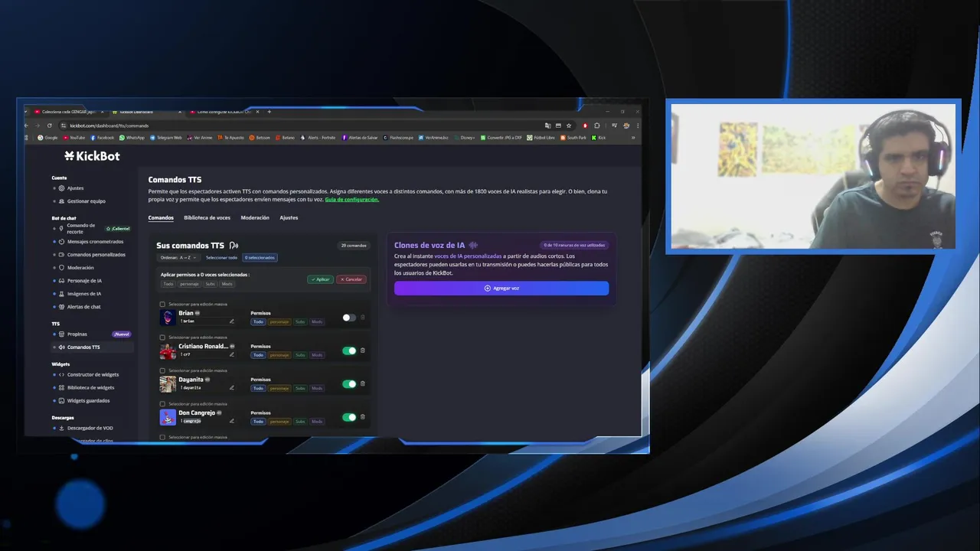Open the YouTube bookmark
The width and height of the screenshot is (980, 551).
pos(73,138)
